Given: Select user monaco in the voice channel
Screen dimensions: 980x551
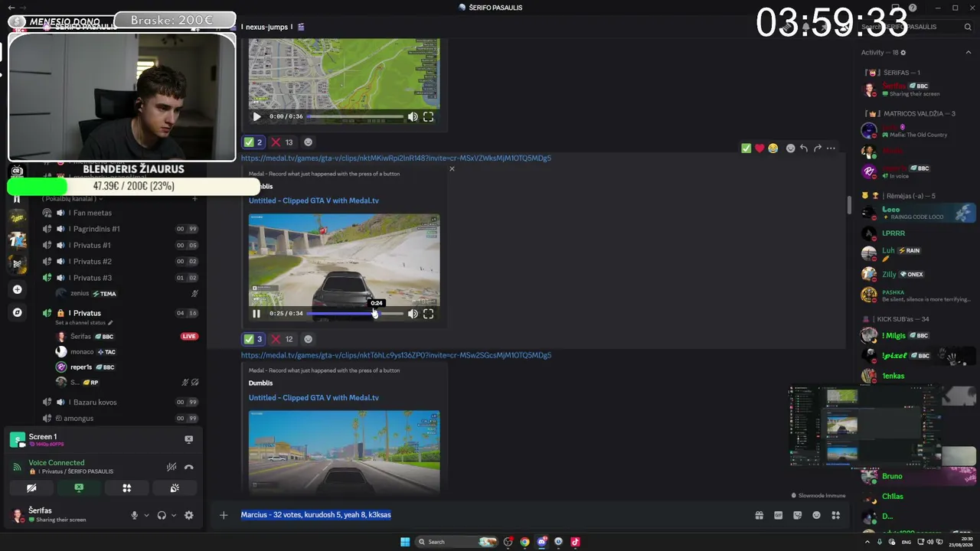Looking at the screenshot, I should pos(81,352).
